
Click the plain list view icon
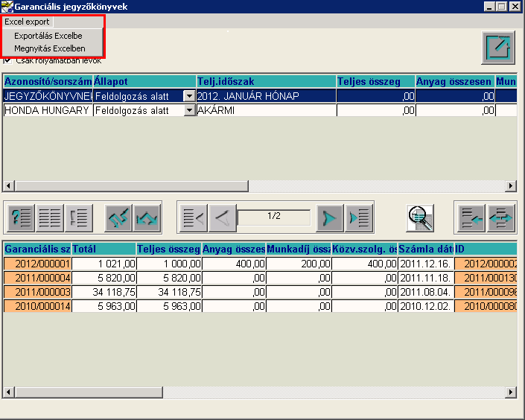point(50,218)
